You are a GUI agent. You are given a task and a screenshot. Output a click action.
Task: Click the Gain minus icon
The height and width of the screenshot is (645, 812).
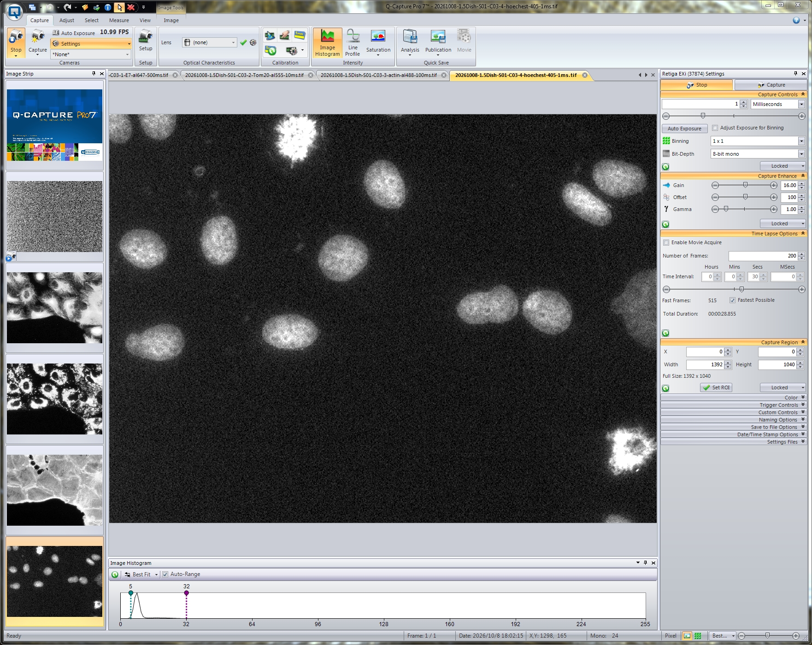715,185
